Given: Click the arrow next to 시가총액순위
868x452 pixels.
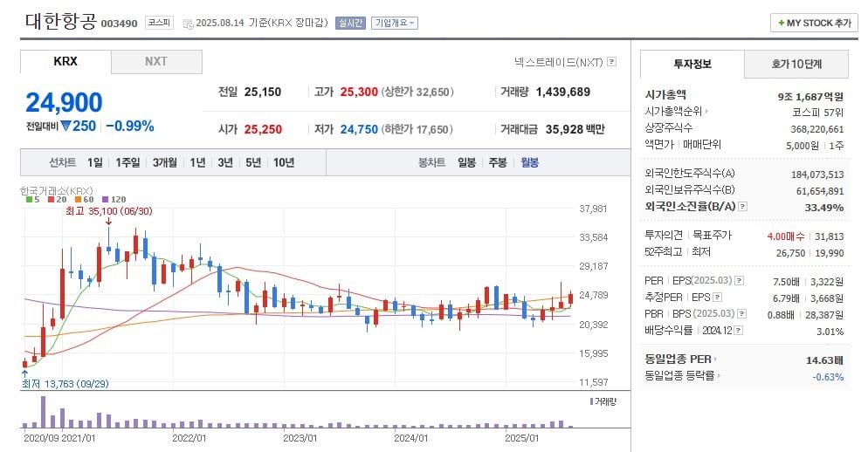Looking at the screenshot, I should click(x=707, y=111).
